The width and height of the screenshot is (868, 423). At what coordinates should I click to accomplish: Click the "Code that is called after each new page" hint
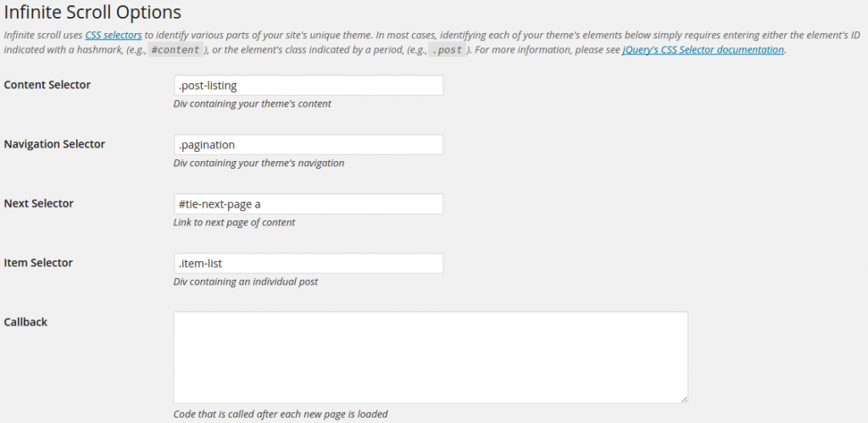click(x=281, y=414)
